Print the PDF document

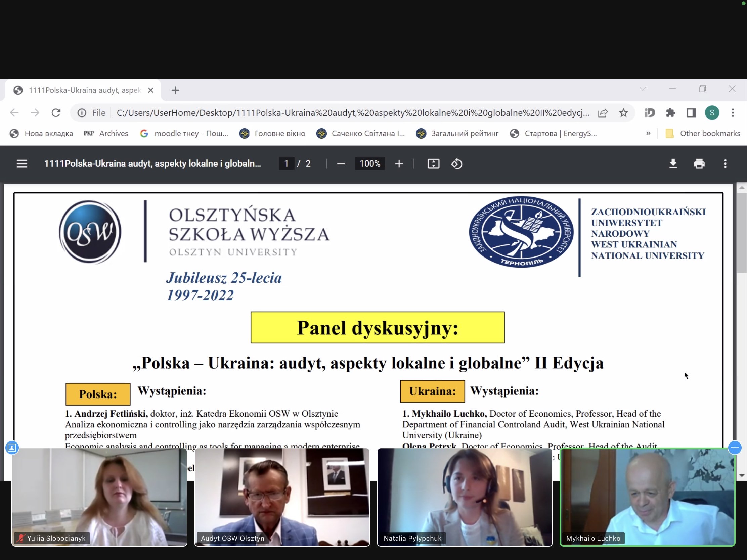pos(699,164)
